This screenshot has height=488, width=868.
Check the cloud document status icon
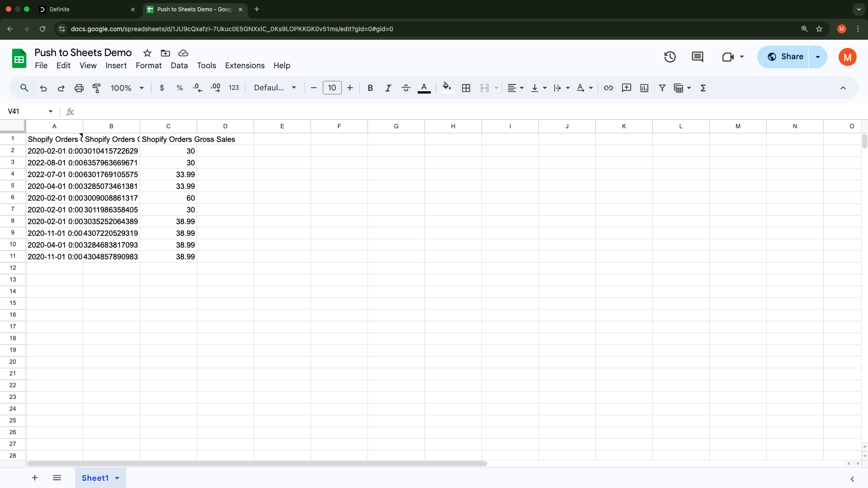point(183,53)
